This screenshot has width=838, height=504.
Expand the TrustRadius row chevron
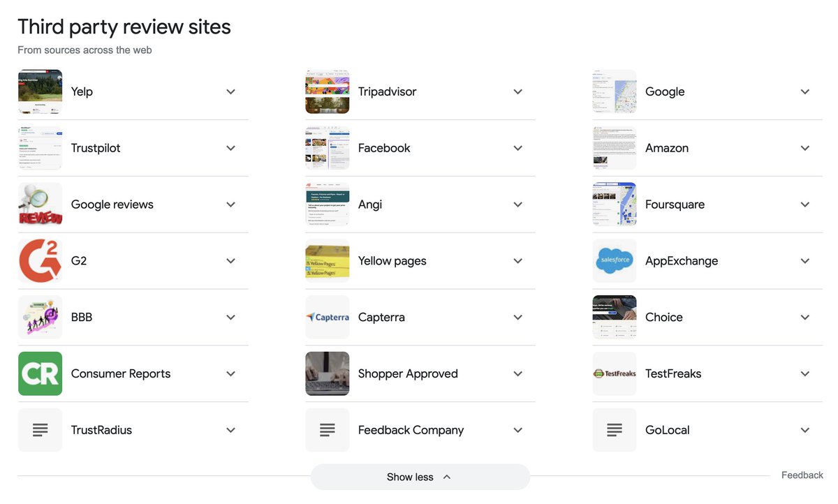click(x=231, y=430)
